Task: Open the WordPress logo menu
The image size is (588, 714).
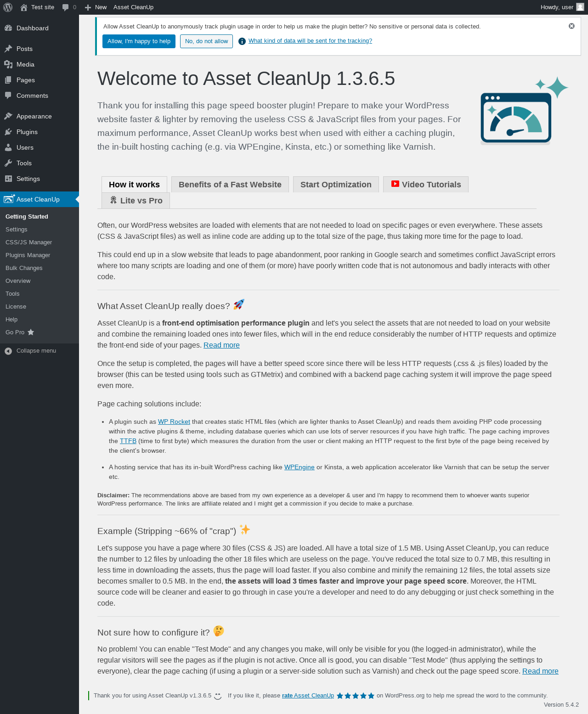Action: 8,7
